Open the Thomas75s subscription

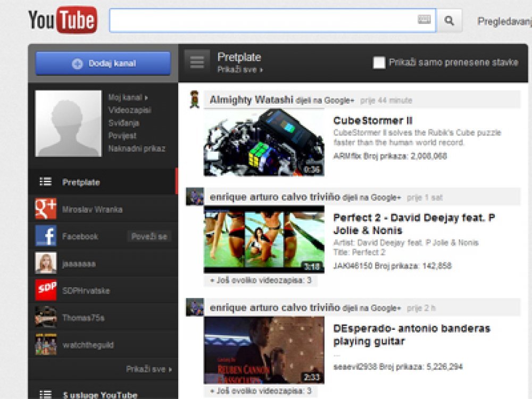click(103, 318)
